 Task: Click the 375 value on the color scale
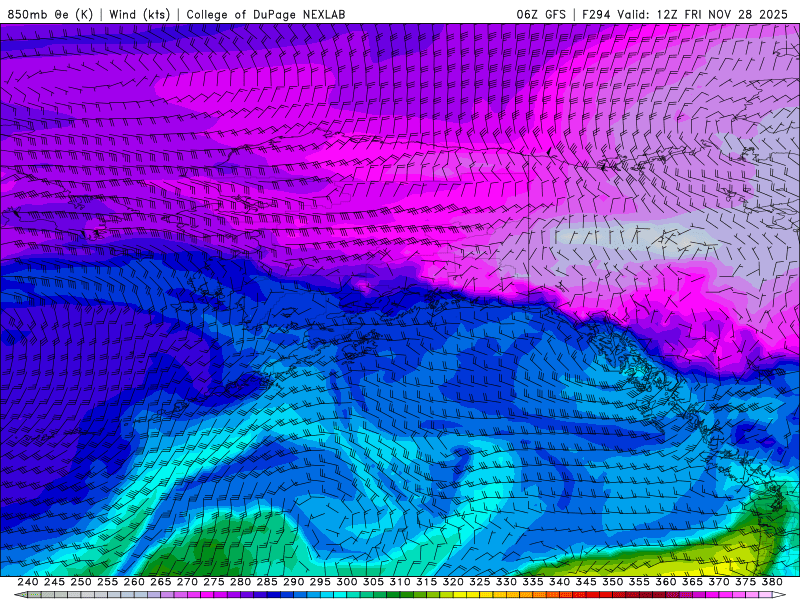pyautogui.click(x=745, y=582)
